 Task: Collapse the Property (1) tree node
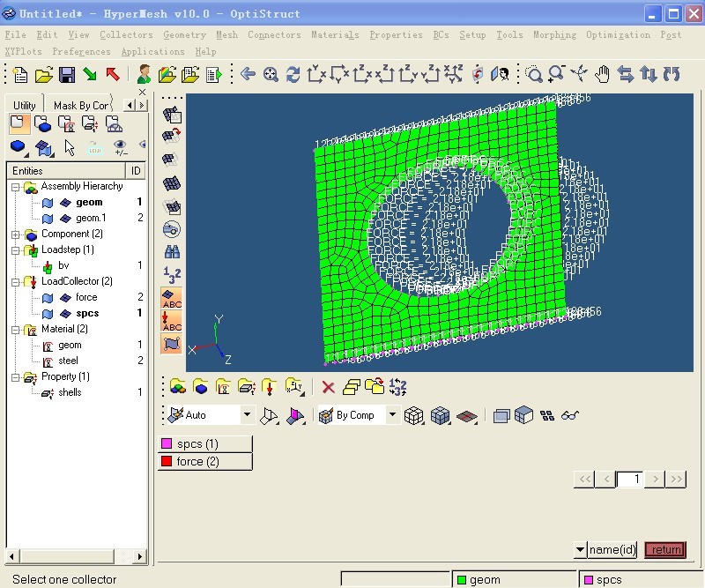[16, 377]
